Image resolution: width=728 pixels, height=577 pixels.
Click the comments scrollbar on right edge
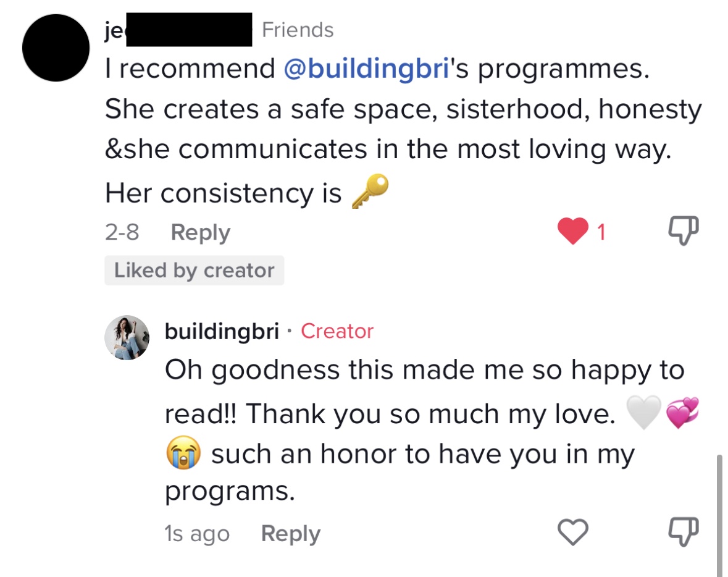tap(719, 513)
